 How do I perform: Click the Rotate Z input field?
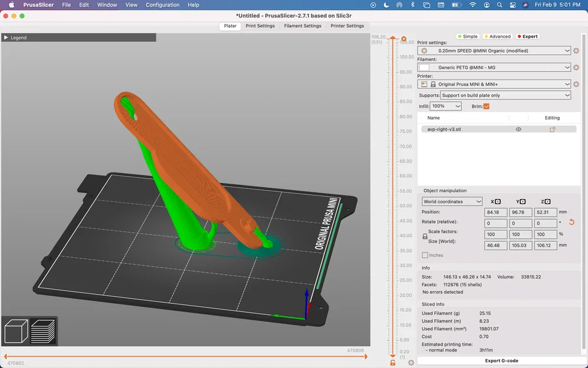click(546, 223)
